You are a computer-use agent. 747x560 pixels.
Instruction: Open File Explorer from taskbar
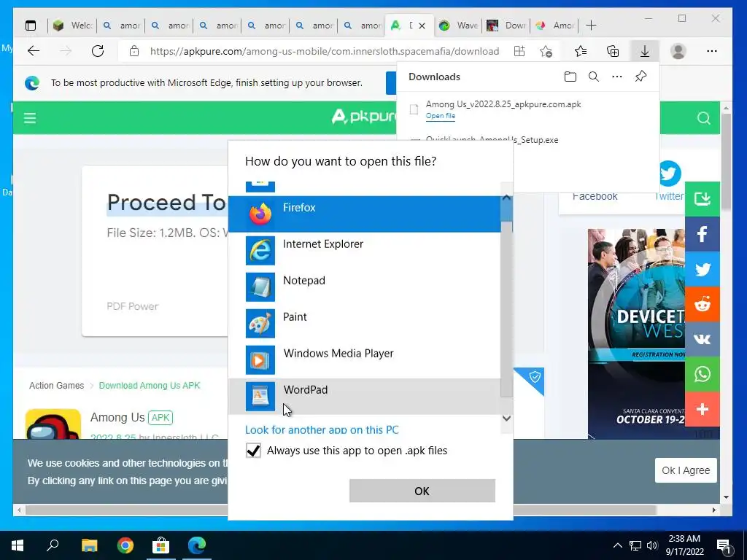point(89,545)
